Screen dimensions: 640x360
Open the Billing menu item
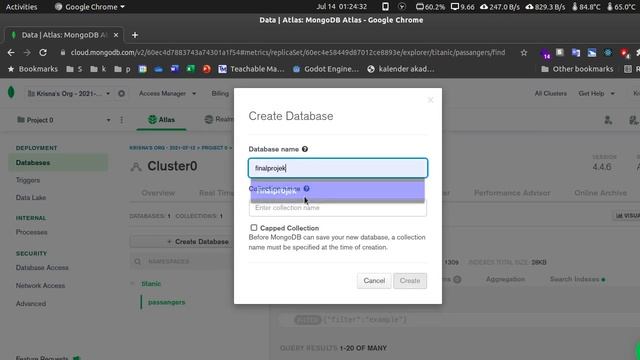(x=220, y=93)
